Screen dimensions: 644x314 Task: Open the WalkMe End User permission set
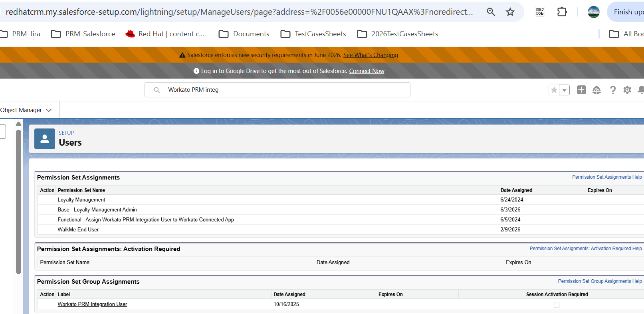(78, 230)
